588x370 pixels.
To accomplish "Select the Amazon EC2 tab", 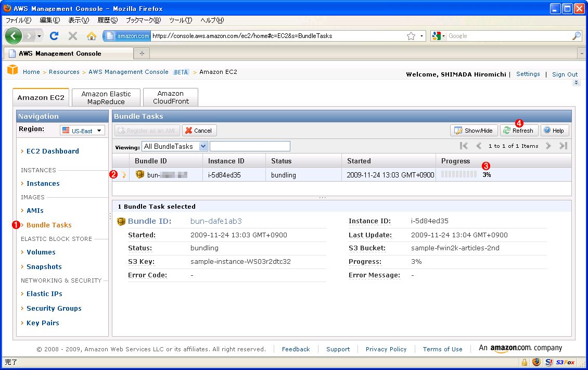I will [x=41, y=97].
